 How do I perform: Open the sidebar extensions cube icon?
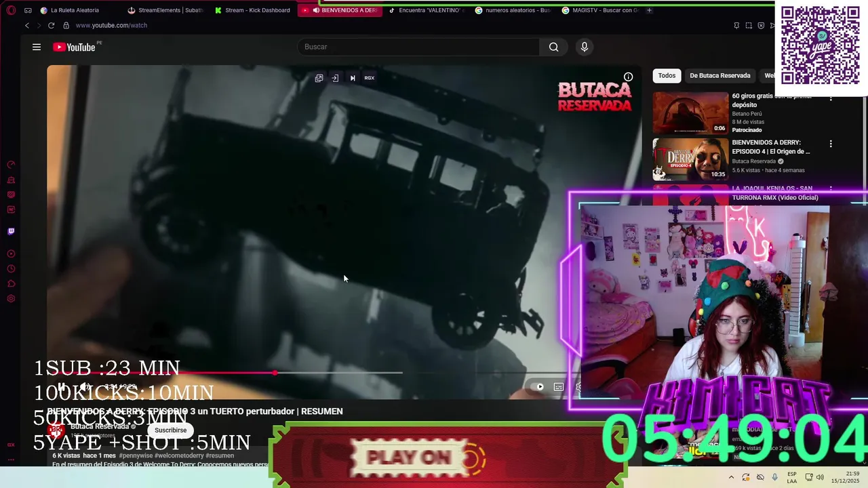pos(11,284)
